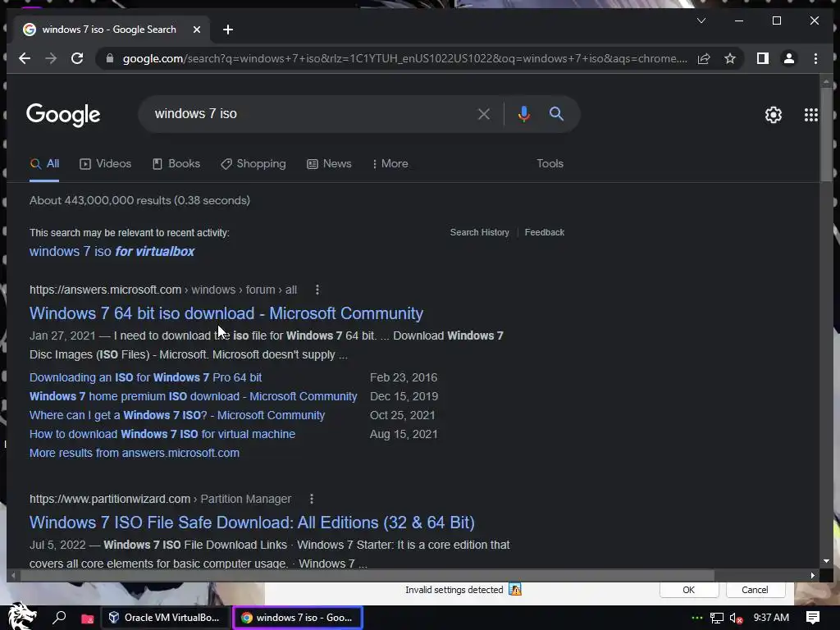This screenshot has width=840, height=630.
Task: Close the windows 7 iso tab
Action: (197, 30)
